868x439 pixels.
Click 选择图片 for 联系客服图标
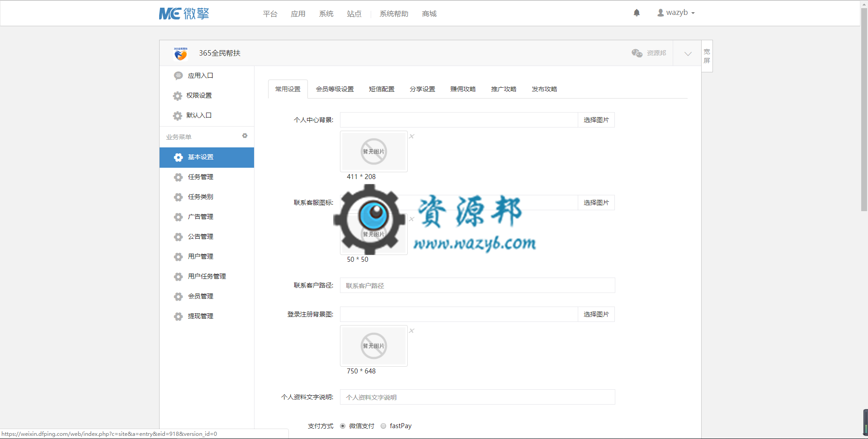coord(596,203)
